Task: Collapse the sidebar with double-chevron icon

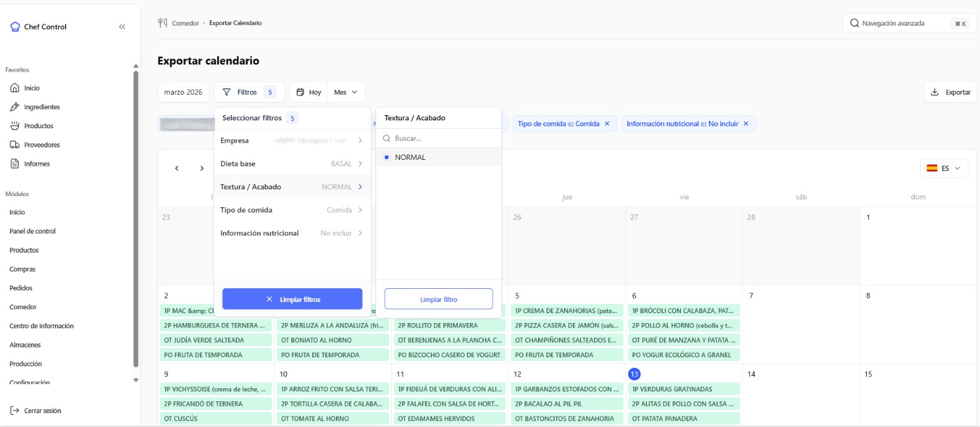Action: [122, 27]
